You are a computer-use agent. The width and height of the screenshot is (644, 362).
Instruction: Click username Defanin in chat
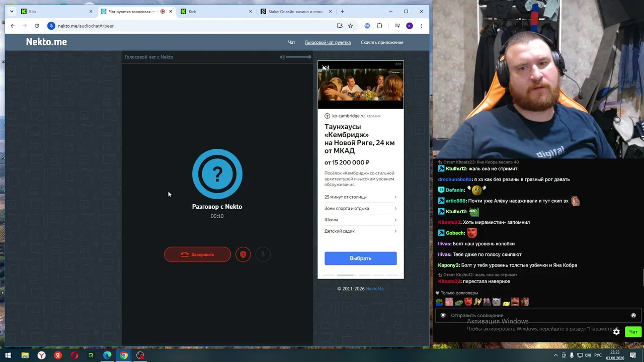455,190
